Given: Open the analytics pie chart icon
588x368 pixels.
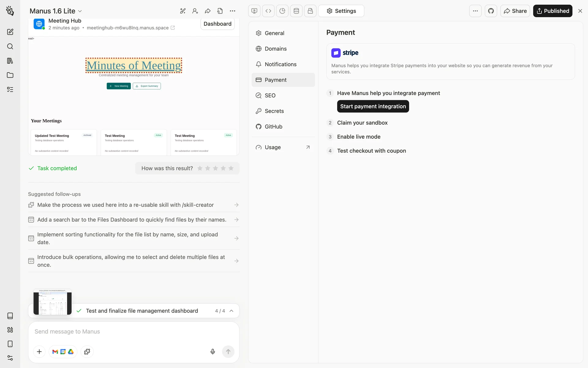Looking at the screenshot, I should pyautogui.click(x=282, y=11).
